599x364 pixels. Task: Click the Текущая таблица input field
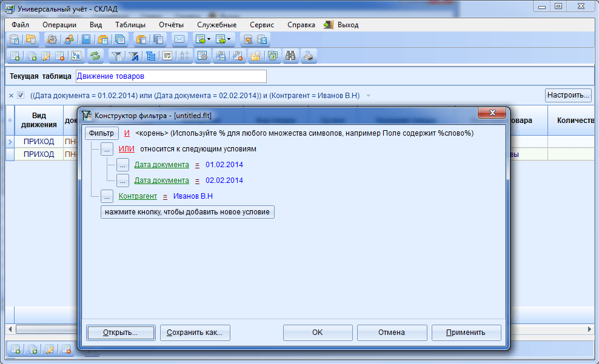point(171,76)
